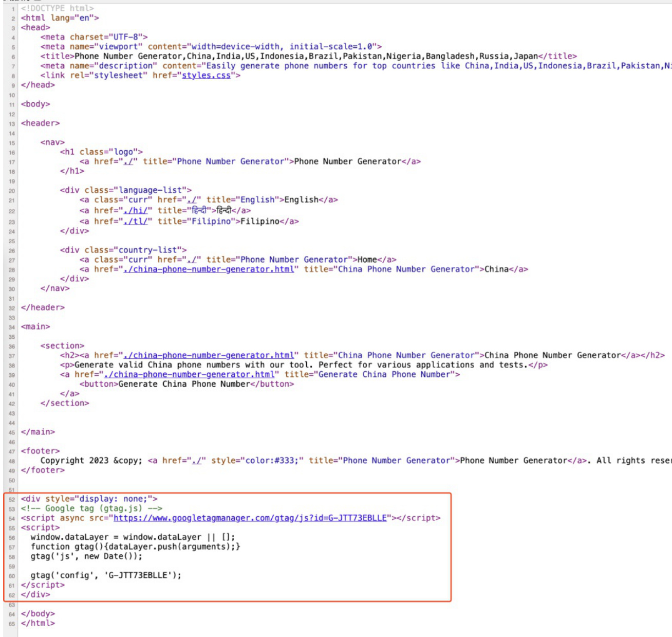Click the opening <section> tag
This screenshot has height=637, width=672.
[x=62, y=346]
